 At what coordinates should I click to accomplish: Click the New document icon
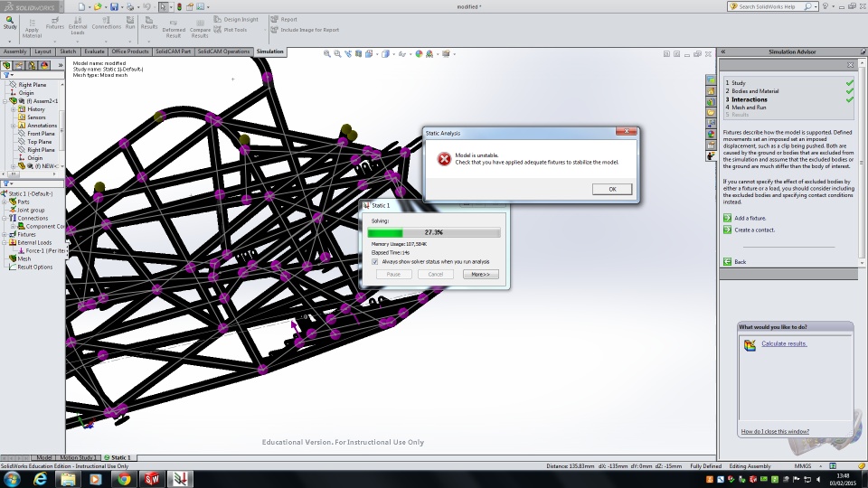point(82,6)
